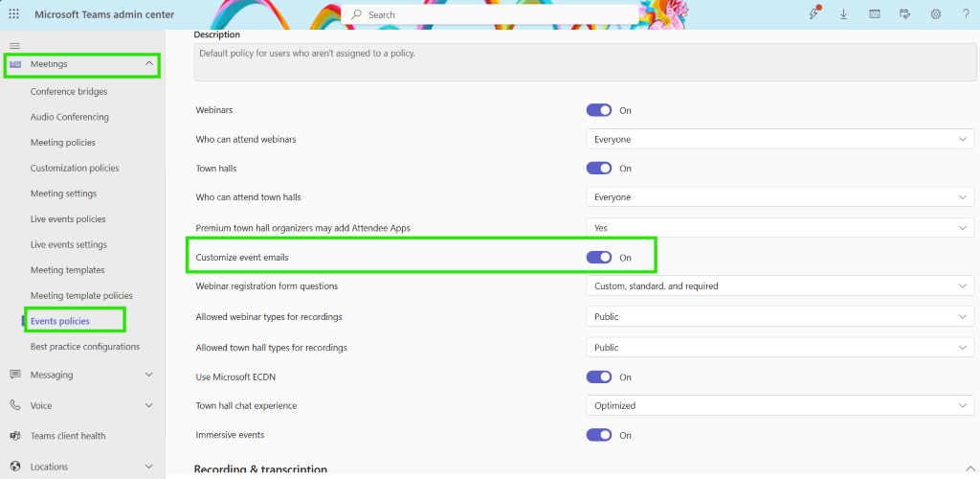Open Premium town hall Attendee Apps dropdown
The image size is (980, 479).
click(780, 228)
